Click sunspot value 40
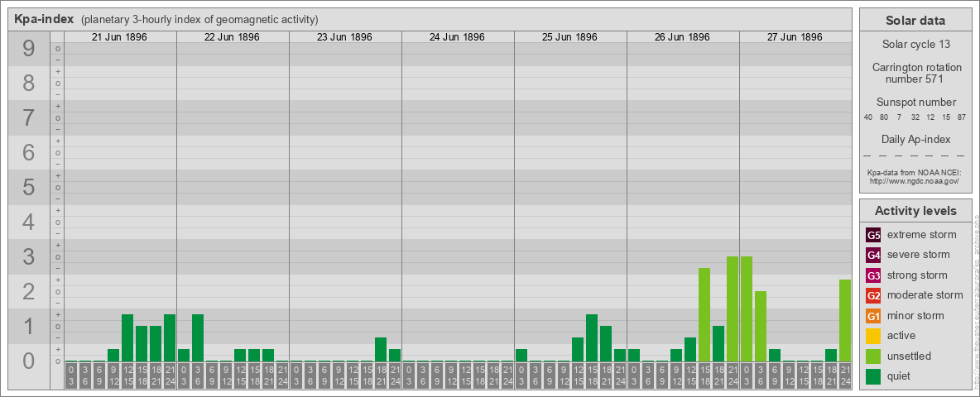The width and height of the screenshot is (980, 397). click(868, 117)
